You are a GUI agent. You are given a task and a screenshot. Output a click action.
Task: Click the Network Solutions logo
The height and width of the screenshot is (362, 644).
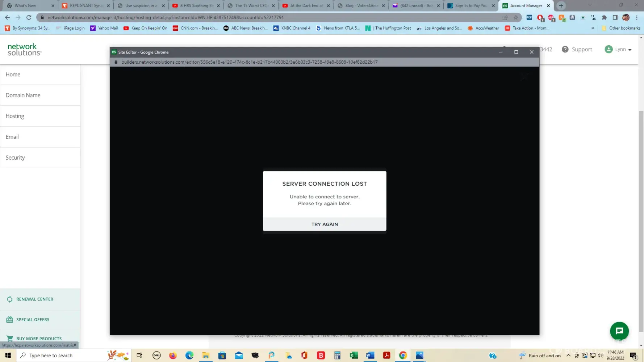tap(24, 49)
